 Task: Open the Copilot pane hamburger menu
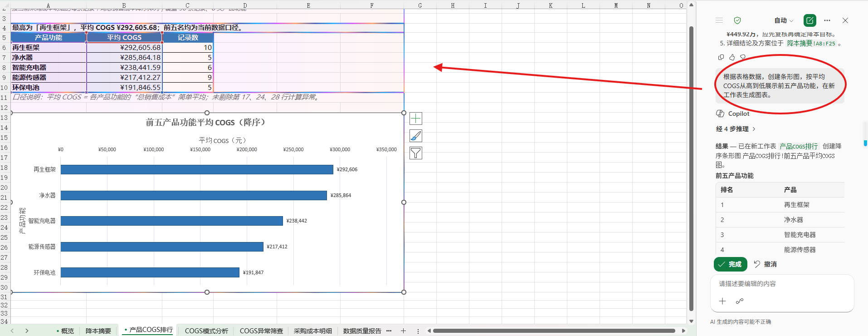coord(719,20)
